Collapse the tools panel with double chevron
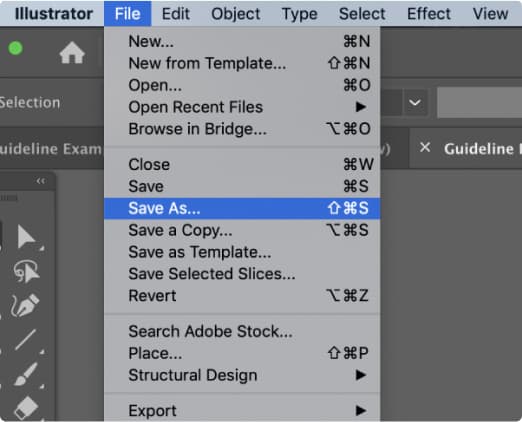The width and height of the screenshot is (522, 422). click(41, 181)
